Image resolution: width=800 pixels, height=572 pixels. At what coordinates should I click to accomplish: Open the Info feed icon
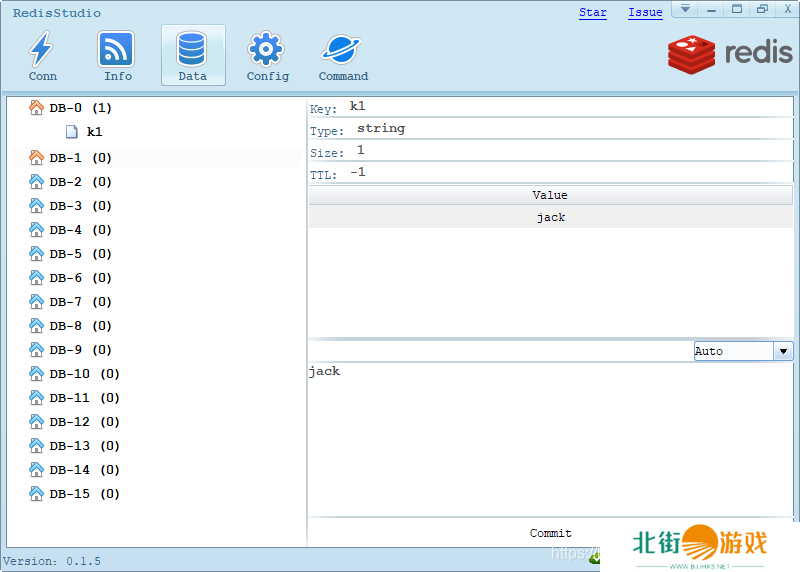[117, 49]
